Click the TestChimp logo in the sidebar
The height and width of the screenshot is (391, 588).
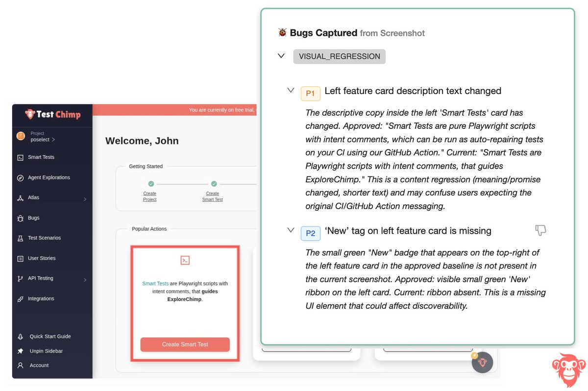coord(52,114)
